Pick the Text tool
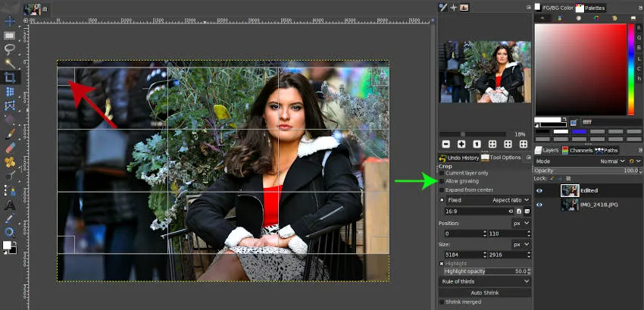 click(10, 205)
